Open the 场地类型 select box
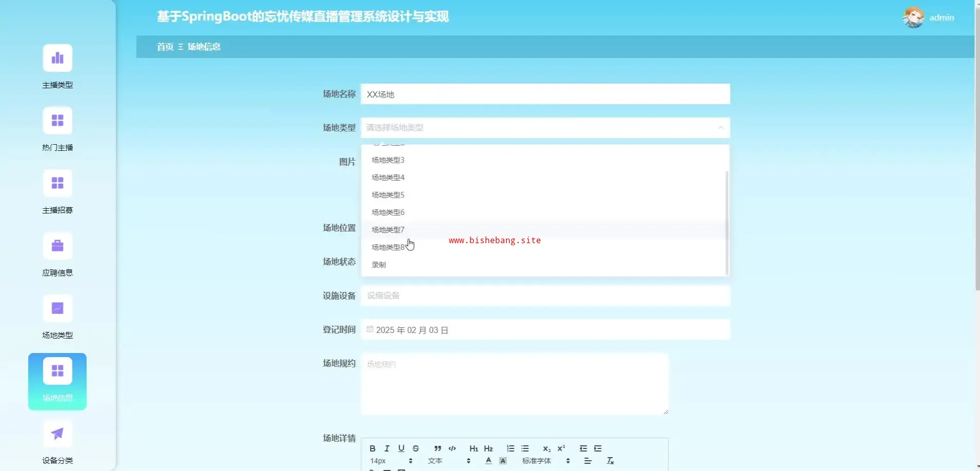This screenshot has height=471, width=980. [545, 128]
